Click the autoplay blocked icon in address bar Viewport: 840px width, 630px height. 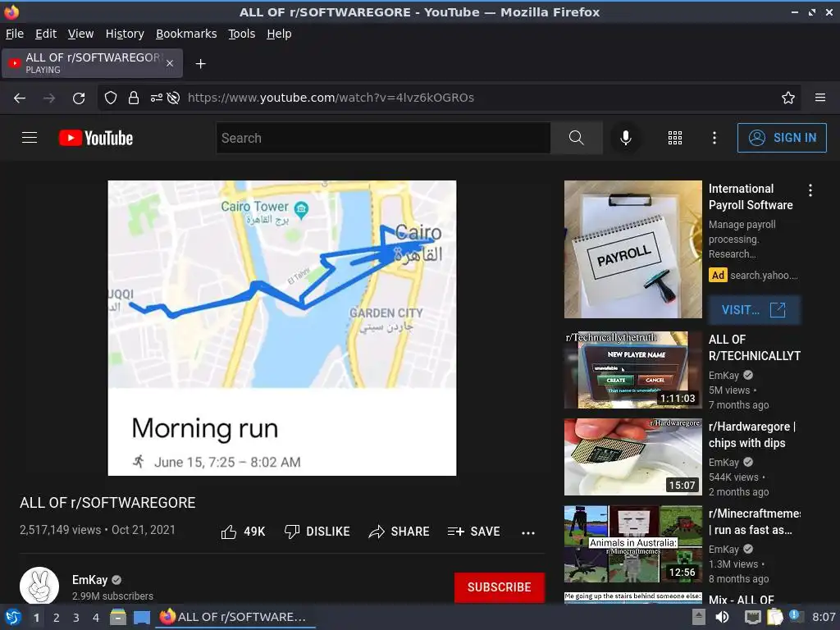tap(173, 98)
